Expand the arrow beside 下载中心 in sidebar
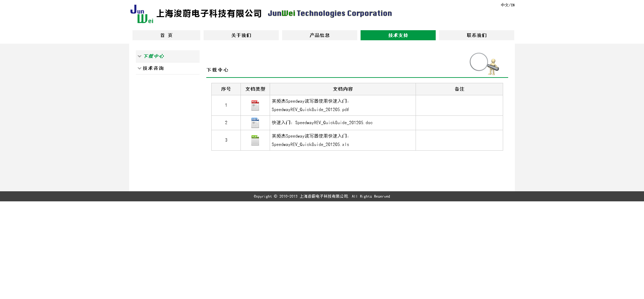 tap(140, 56)
